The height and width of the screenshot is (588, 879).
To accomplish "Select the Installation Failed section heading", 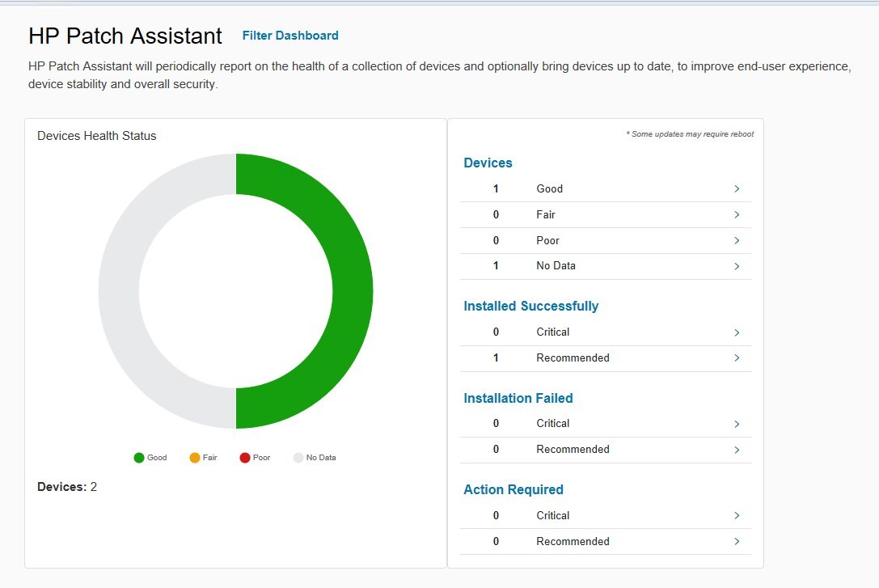I will click(x=518, y=399).
